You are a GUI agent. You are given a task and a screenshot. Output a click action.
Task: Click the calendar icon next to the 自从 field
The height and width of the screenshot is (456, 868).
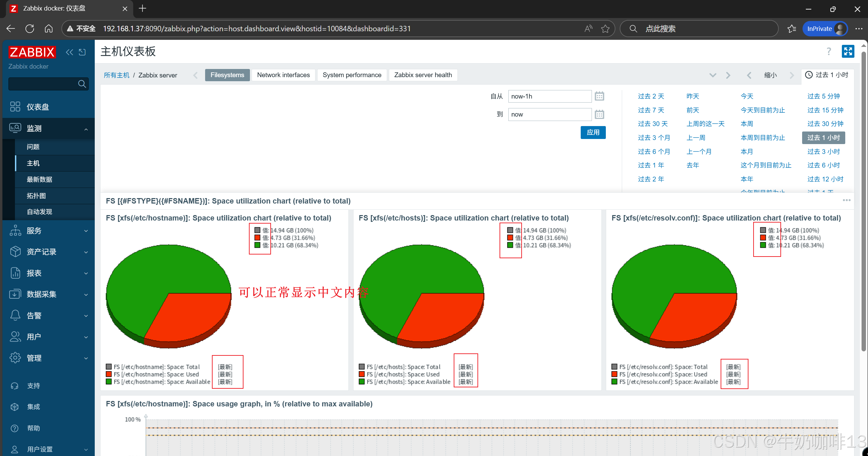pos(599,96)
